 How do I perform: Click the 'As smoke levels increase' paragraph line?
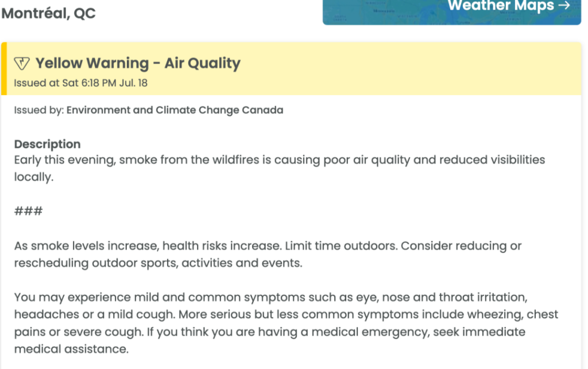268,246
